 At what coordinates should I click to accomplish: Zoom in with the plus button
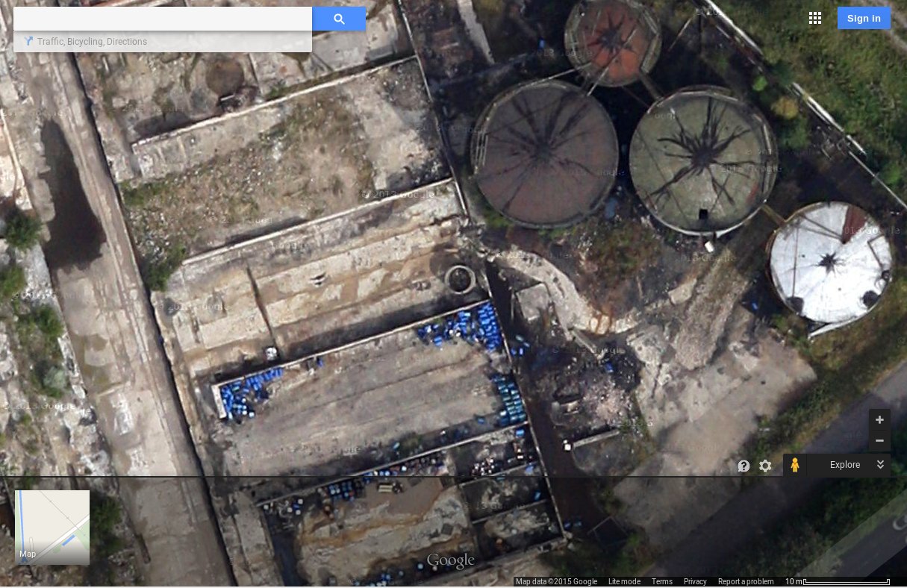pyautogui.click(x=879, y=419)
